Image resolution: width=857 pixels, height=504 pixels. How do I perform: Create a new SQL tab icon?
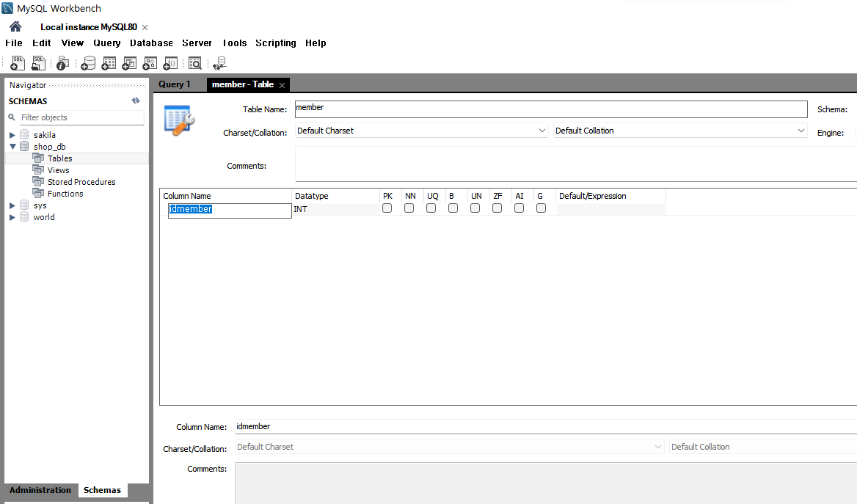[x=18, y=63]
